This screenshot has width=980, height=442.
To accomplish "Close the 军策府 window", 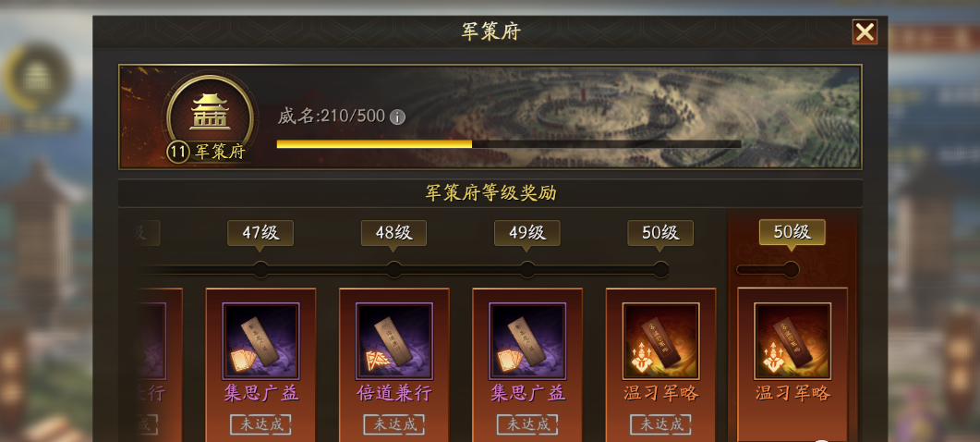I will [865, 32].
